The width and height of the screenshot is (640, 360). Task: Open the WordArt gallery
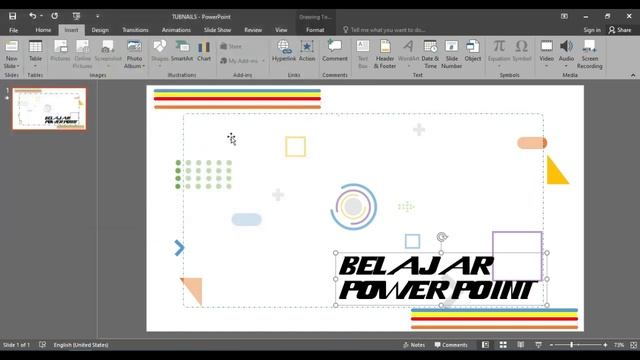point(408,54)
